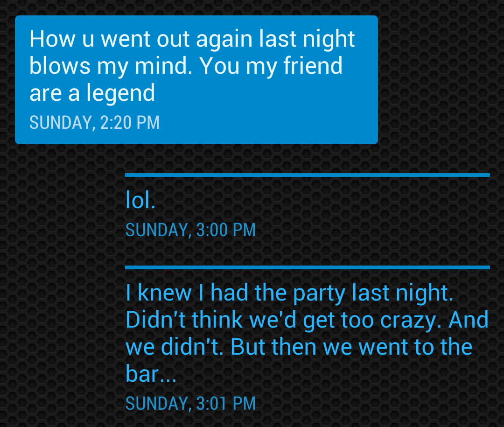Click empty blue area right of "are a legend"

click(x=264, y=94)
